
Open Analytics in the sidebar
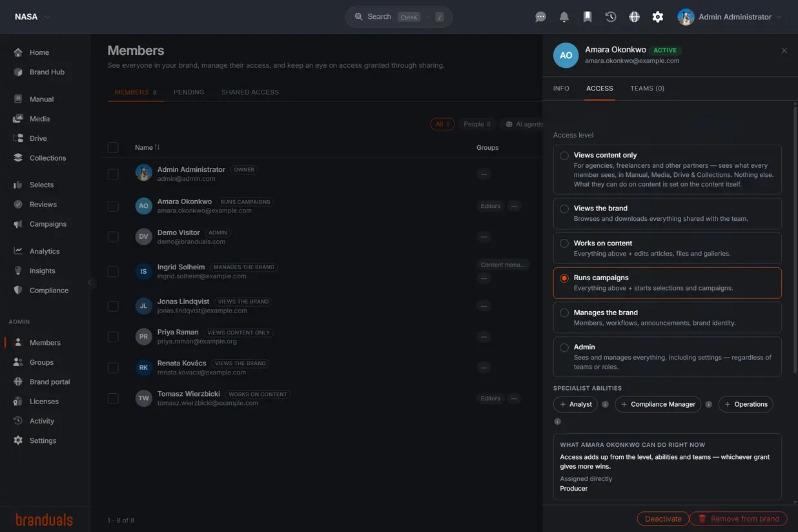click(x=44, y=251)
